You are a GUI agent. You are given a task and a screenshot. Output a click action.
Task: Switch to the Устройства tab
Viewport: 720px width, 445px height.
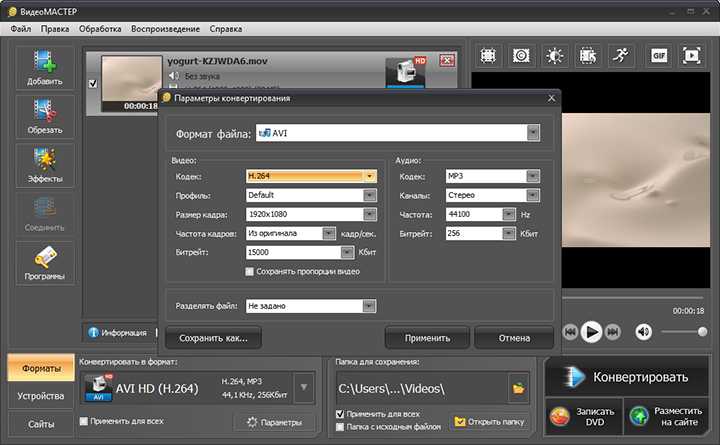pos(41,395)
